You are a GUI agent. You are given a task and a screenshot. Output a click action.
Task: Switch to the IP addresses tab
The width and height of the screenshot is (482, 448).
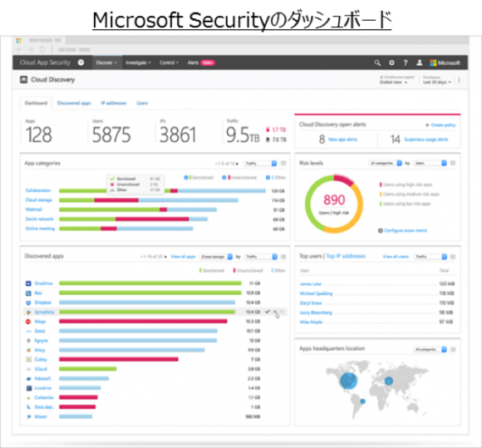coord(114,103)
